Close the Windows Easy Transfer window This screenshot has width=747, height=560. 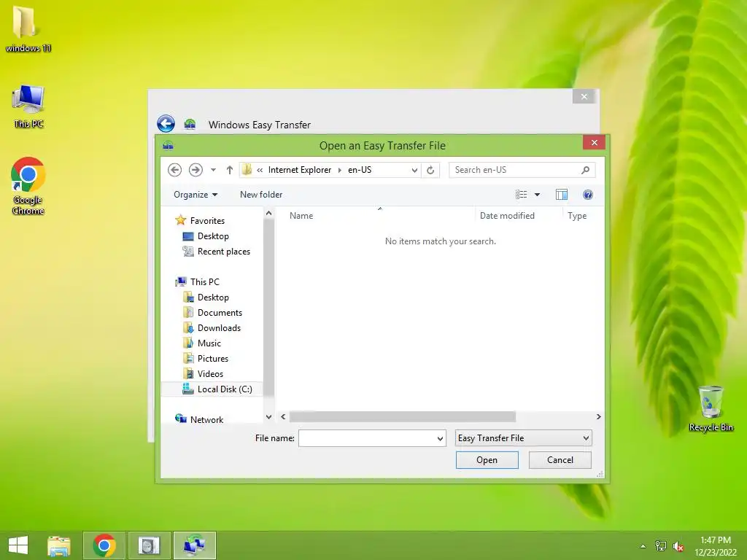(x=584, y=97)
